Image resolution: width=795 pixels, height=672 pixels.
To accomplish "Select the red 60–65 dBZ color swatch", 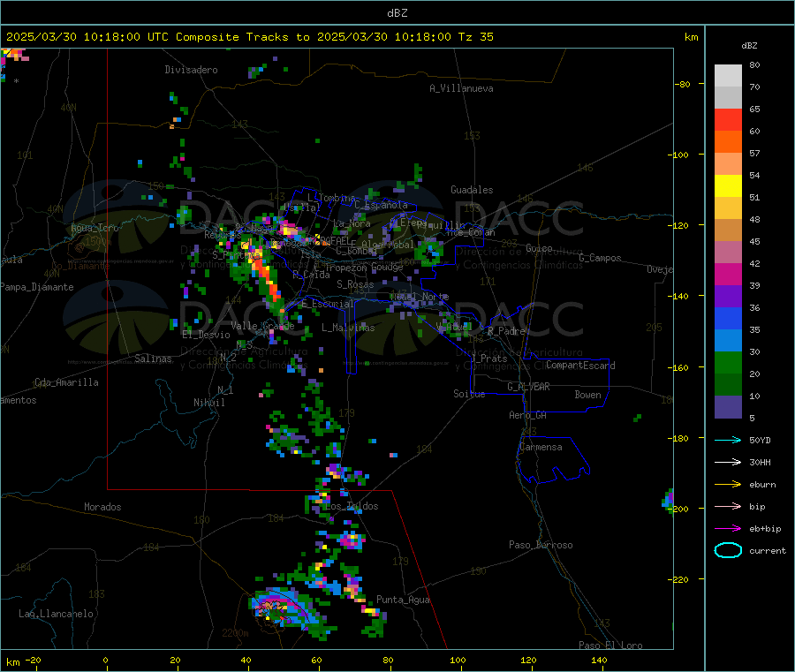I will (728, 119).
